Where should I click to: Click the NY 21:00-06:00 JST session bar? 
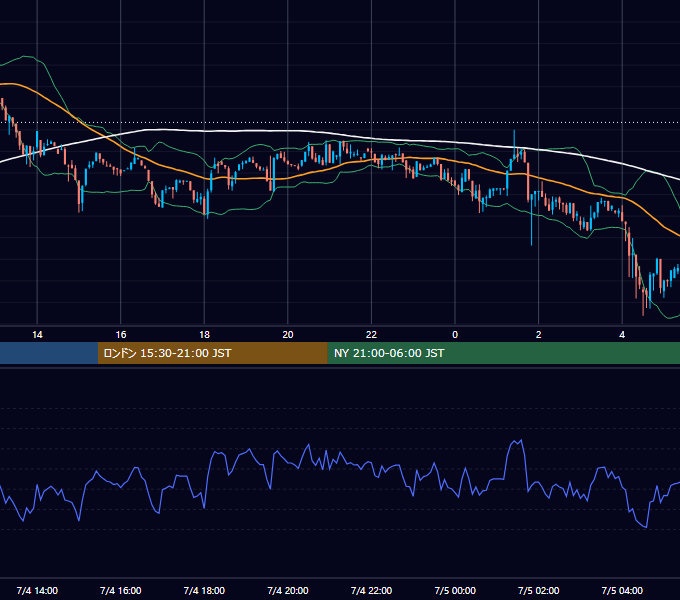point(503,353)
